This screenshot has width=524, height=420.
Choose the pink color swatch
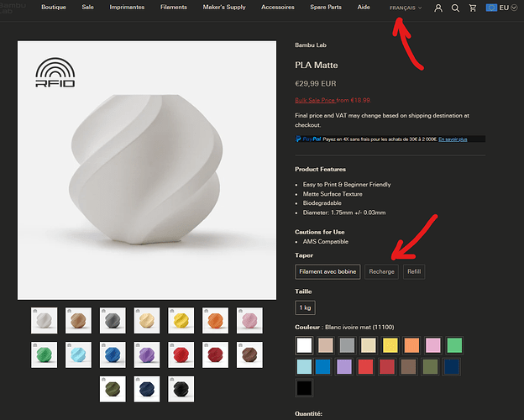433,345
